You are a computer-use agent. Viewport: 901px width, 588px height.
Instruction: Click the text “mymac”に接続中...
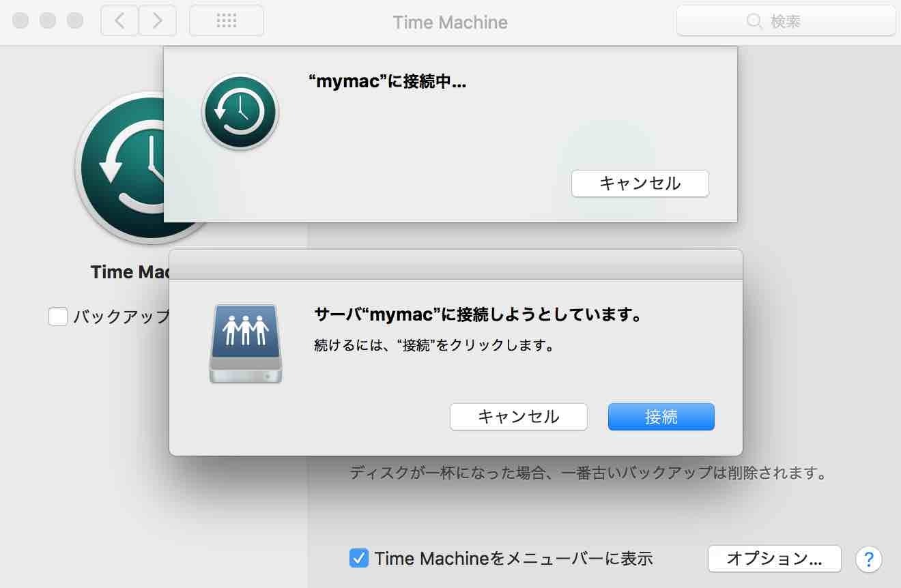[x=387, y=82]
